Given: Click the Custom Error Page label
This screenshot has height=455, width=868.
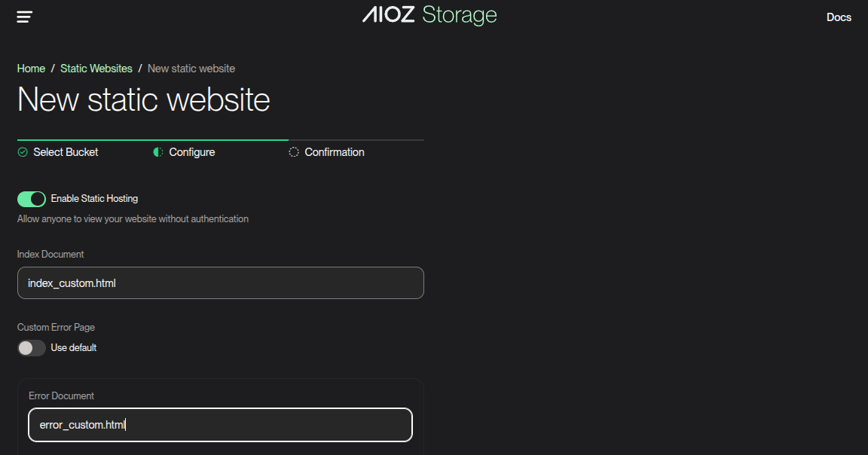Looking at the screenshot, I should tap(56, 328).
